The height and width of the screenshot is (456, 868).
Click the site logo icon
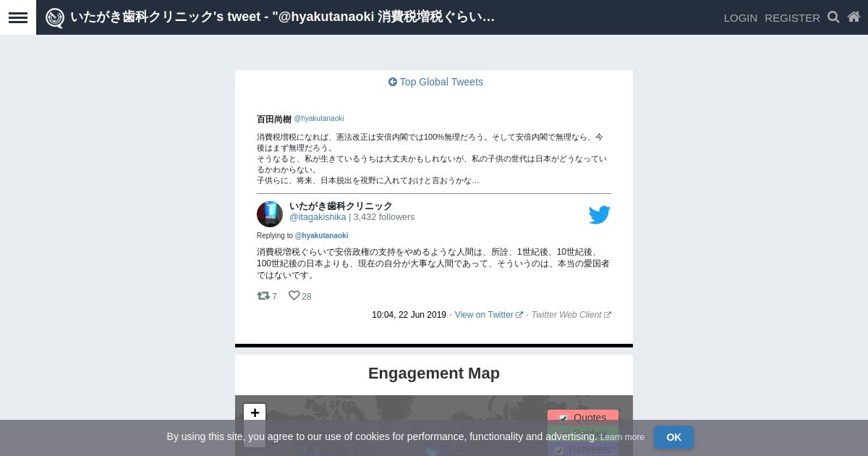click(x=55, y=17)
